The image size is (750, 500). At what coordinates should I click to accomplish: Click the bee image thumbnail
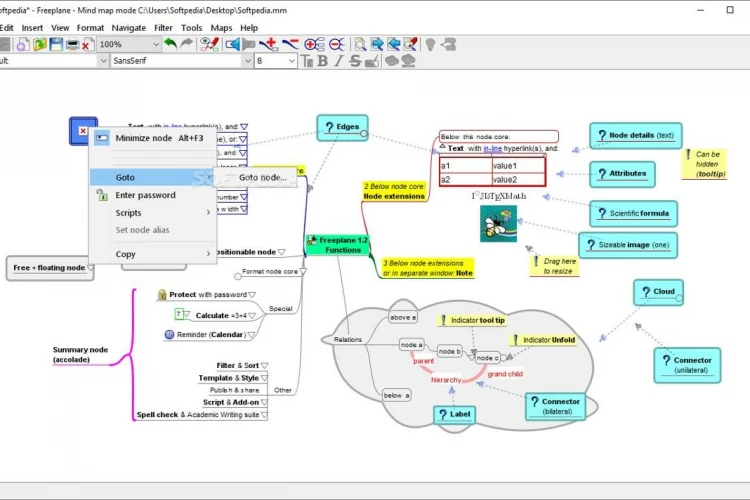(498, 224)
